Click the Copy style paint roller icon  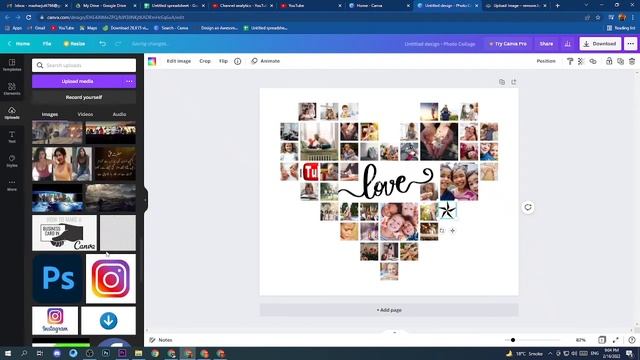click(x=570, y=61)
